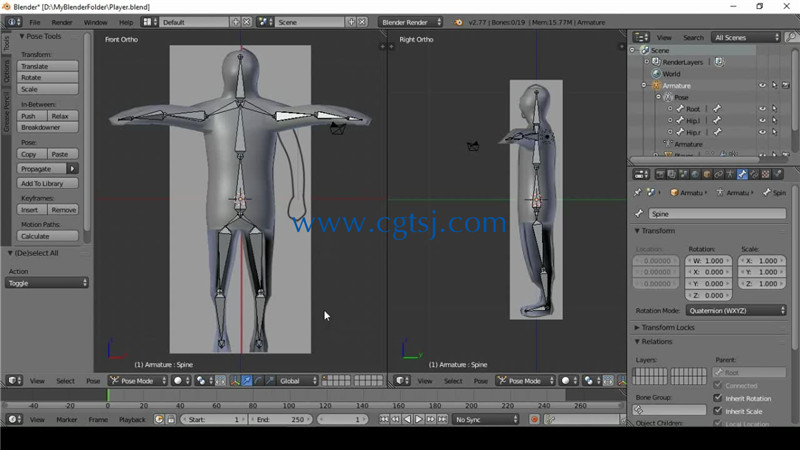Screen dimensions: 800x450
Task: Click the Breakdowner button
Action: click(47, 127)
